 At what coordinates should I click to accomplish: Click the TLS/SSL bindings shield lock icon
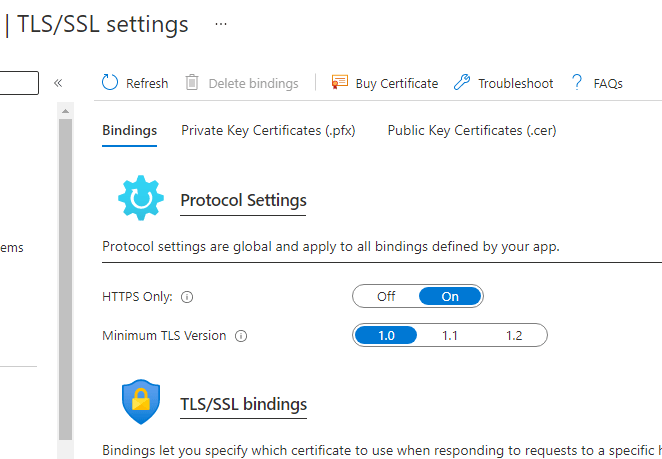pyautogui.click(x=141, y=402)
